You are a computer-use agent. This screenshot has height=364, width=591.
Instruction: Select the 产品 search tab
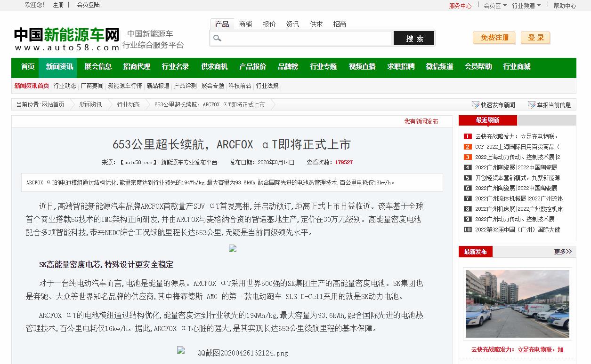point(222,24)
